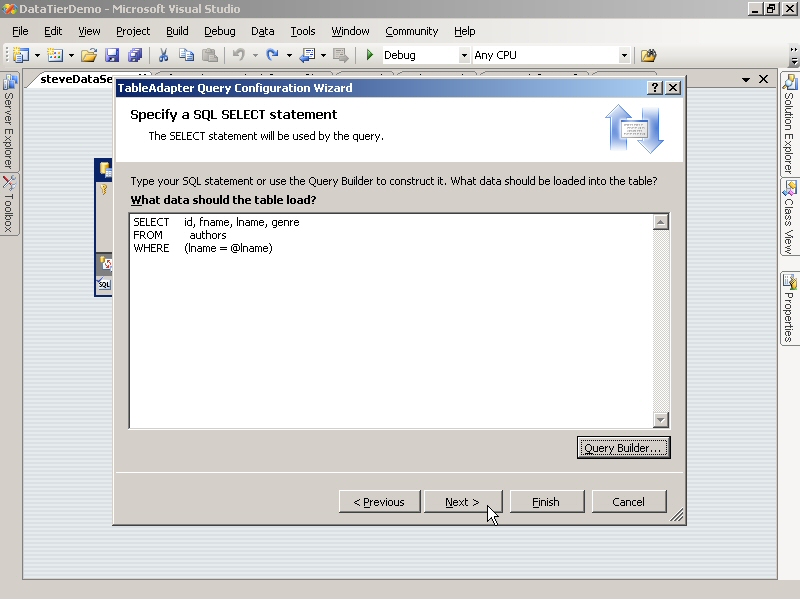
Task: Open the Toolbox side panel
Action: click(9, 204)
